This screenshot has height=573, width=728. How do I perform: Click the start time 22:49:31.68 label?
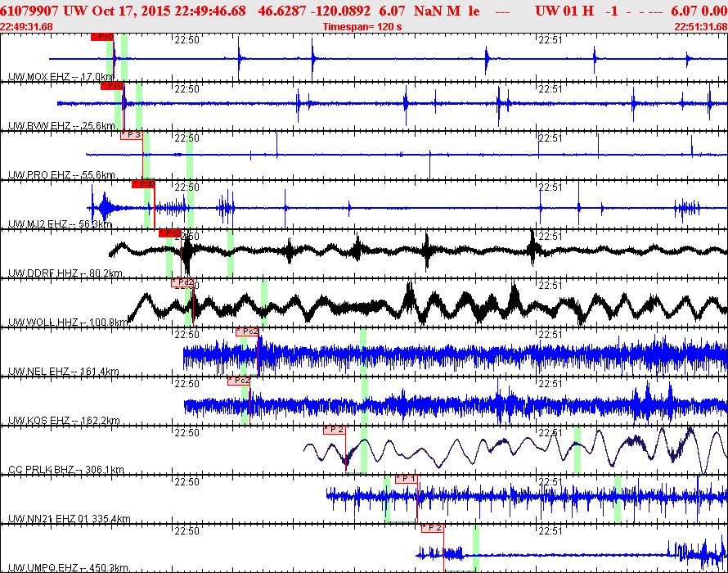click(26, 27)
